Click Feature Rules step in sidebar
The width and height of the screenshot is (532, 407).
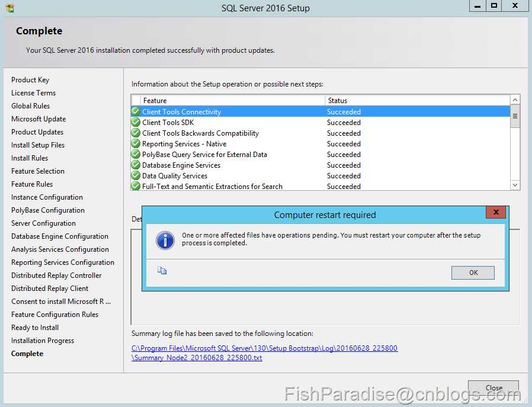[32, 184]
